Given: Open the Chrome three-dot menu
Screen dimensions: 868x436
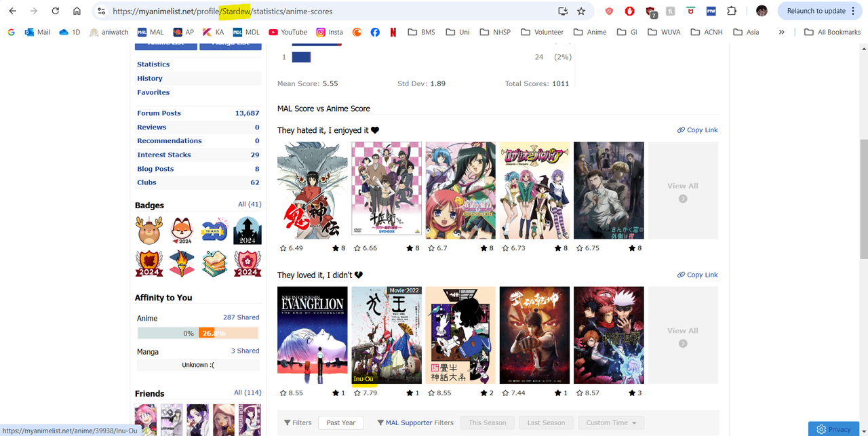Looking at the screenshot, I should pos(853,11).
